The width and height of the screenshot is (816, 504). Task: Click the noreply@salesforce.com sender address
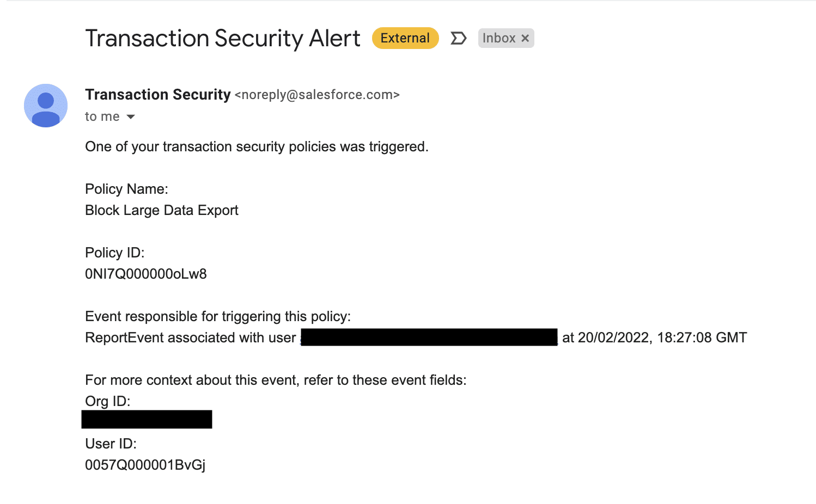[317, 95]
